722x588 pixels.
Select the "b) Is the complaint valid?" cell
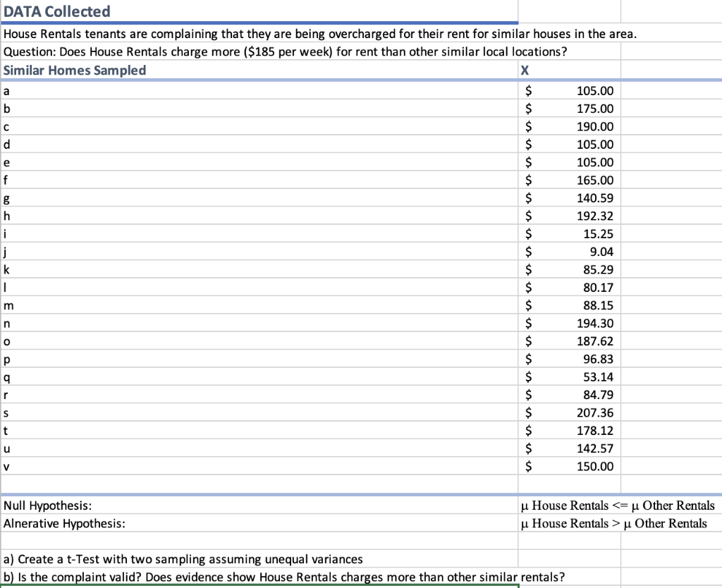tap(284, 577)
